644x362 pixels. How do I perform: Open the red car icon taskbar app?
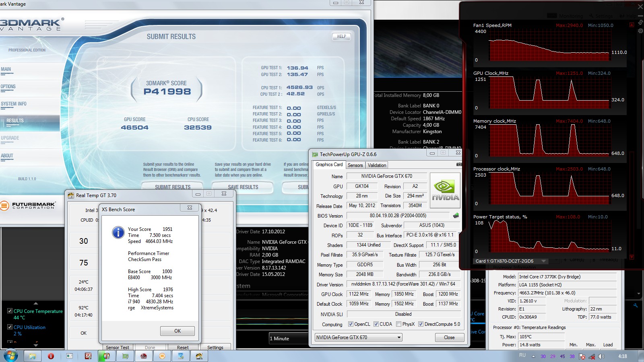coord(144,356)
